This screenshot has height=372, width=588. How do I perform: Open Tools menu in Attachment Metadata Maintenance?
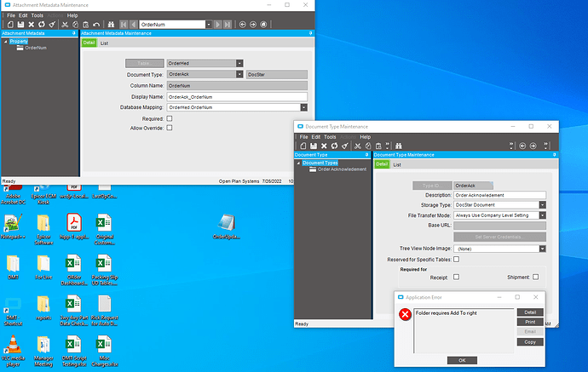pos(37,15)
